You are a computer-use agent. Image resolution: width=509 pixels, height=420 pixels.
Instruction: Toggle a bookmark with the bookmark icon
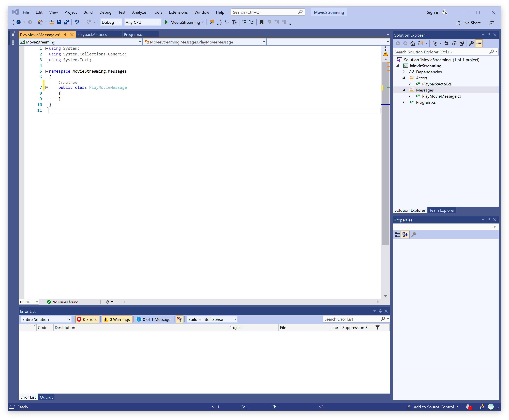pos(262,22)
